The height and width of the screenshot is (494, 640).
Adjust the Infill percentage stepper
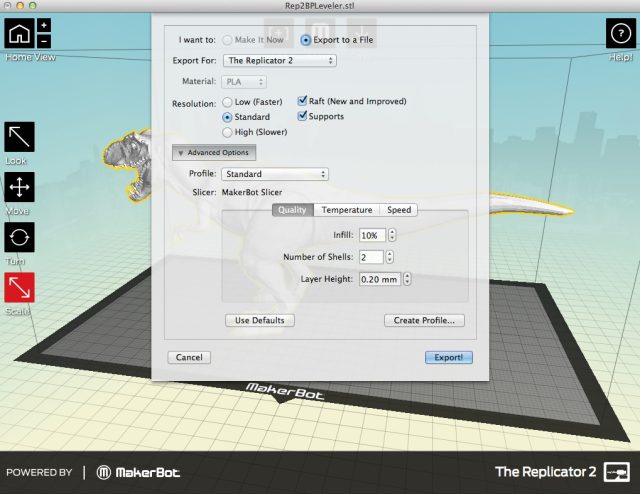[x=392, y=235]
